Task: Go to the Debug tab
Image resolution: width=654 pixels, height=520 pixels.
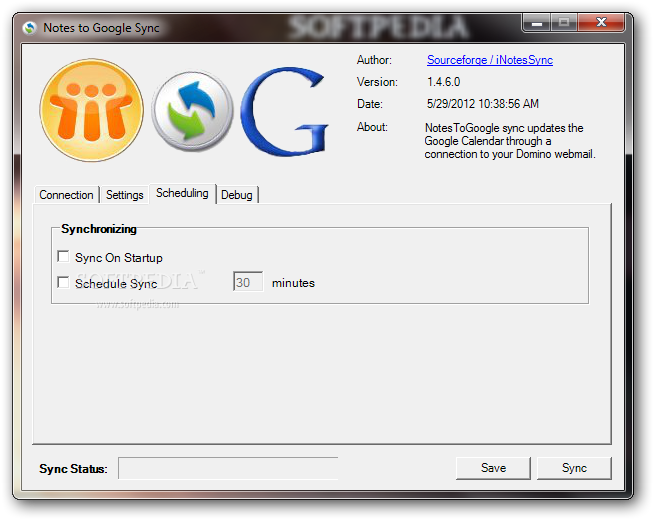Action: (x=237, y=195)
